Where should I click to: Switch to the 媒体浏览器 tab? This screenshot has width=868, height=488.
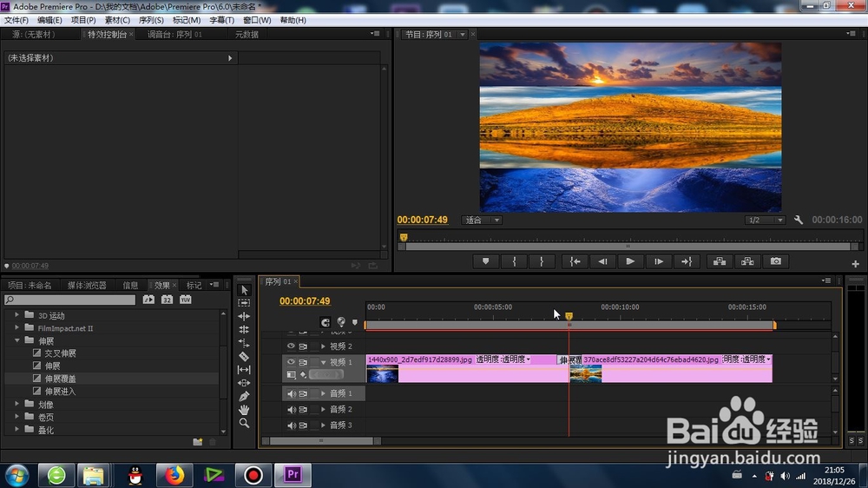click(x=87, y=286)
